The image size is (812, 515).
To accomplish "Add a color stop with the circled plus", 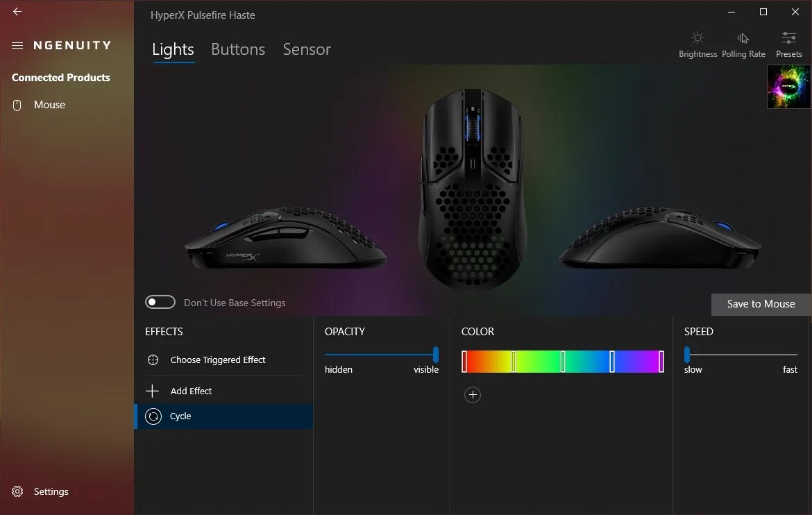I will tap(473, 395).
